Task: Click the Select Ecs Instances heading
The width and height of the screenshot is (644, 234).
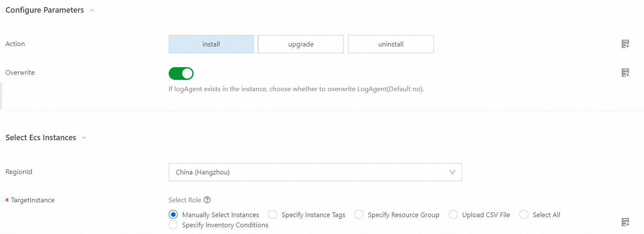Action: (x=41, y=138)
